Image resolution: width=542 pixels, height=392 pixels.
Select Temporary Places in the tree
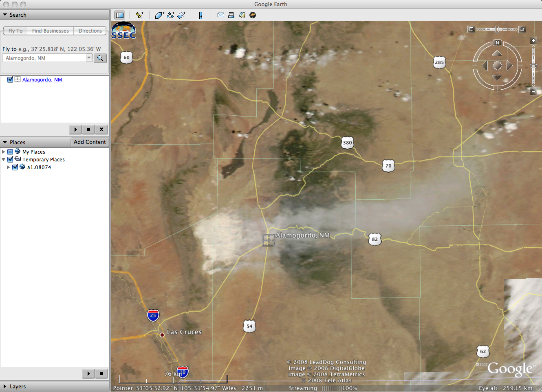[x=44, y=160]
